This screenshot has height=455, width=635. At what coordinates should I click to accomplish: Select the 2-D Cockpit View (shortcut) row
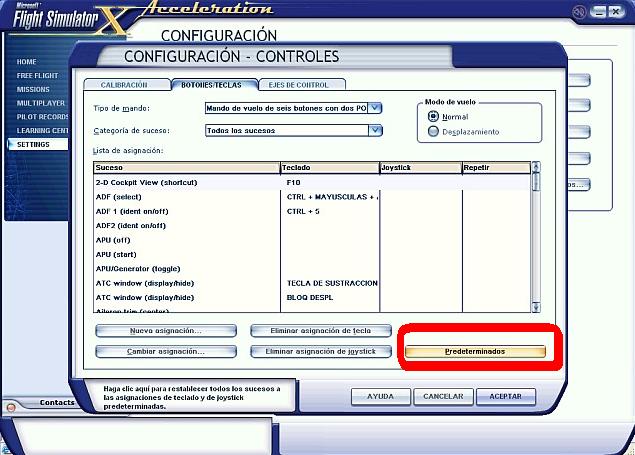pos(312,183)
